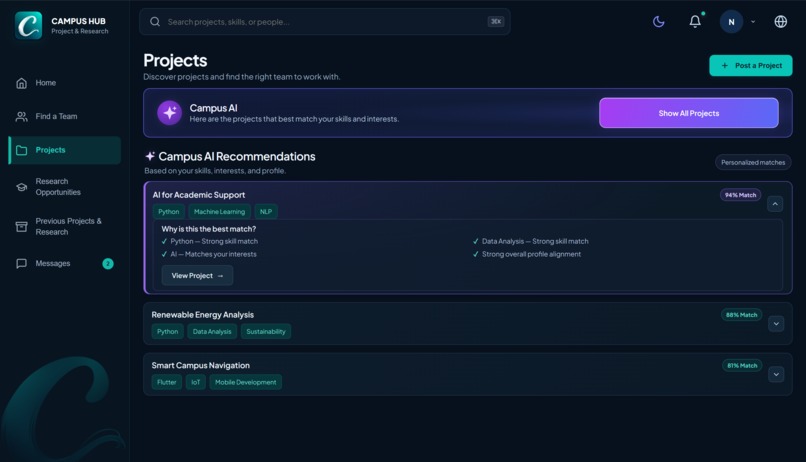The height and width of the screenshot is (462, 806).
Task: Click Campus AI banner title
Action: click(213, 108)
